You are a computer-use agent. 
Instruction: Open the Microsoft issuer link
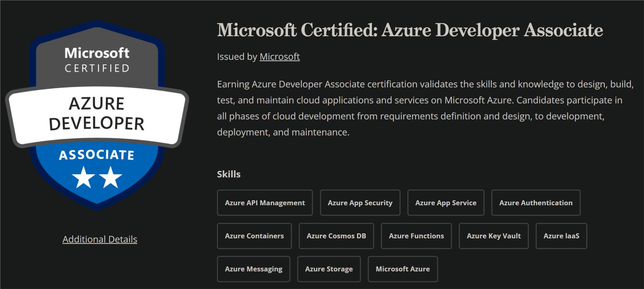[280, 57]
